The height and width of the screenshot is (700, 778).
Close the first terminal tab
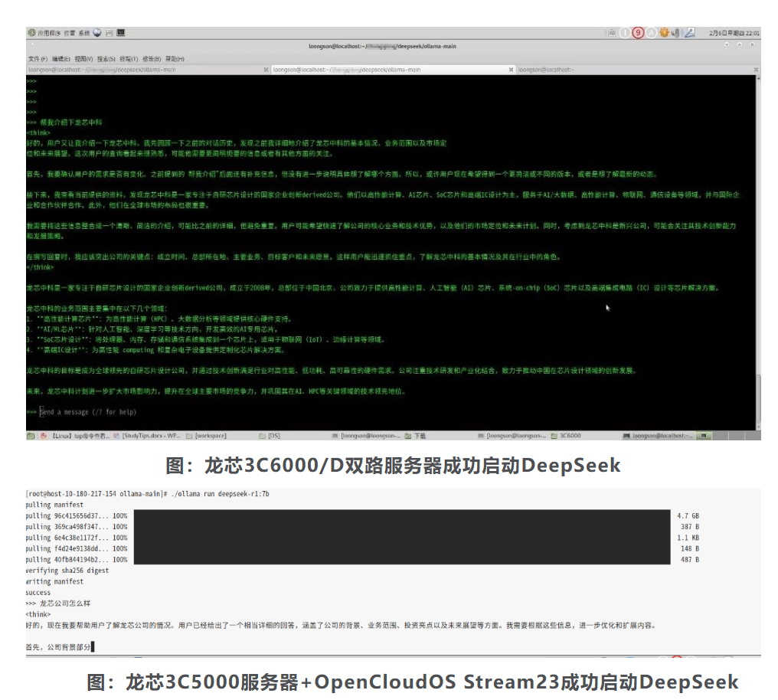tap(266, 70)
